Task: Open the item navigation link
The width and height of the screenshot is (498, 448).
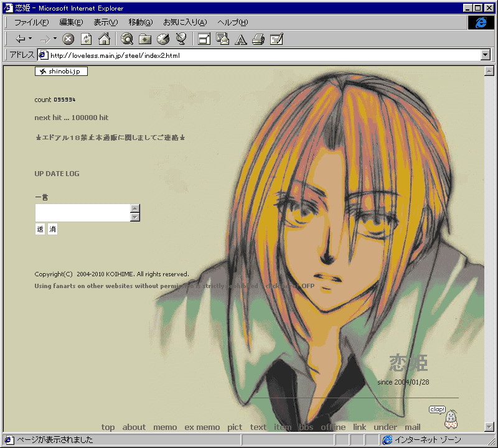Action: click(x=283, y=427)
